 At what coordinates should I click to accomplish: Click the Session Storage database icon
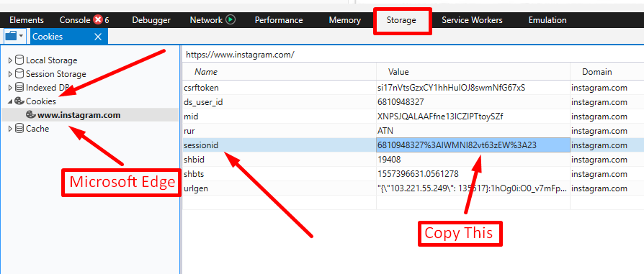coord(19,74)
